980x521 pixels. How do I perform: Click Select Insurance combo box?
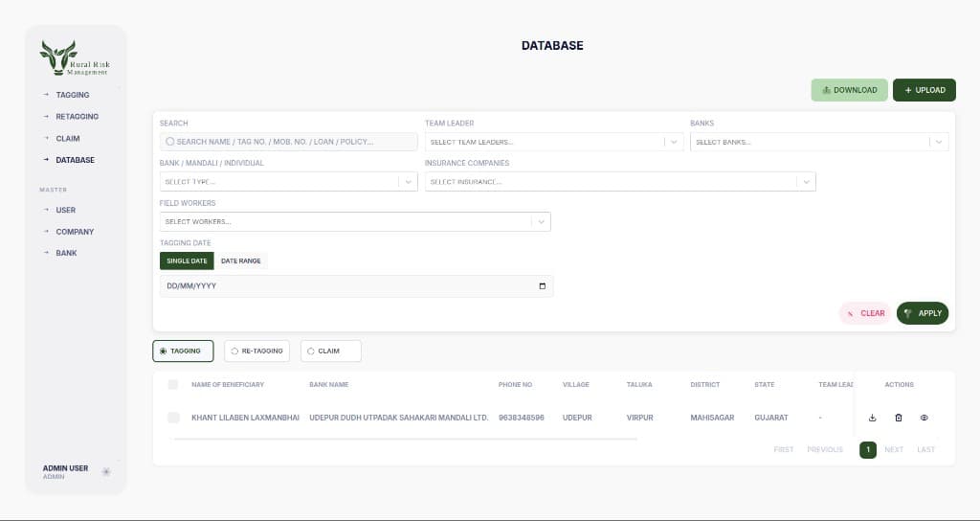pos(620,182)
